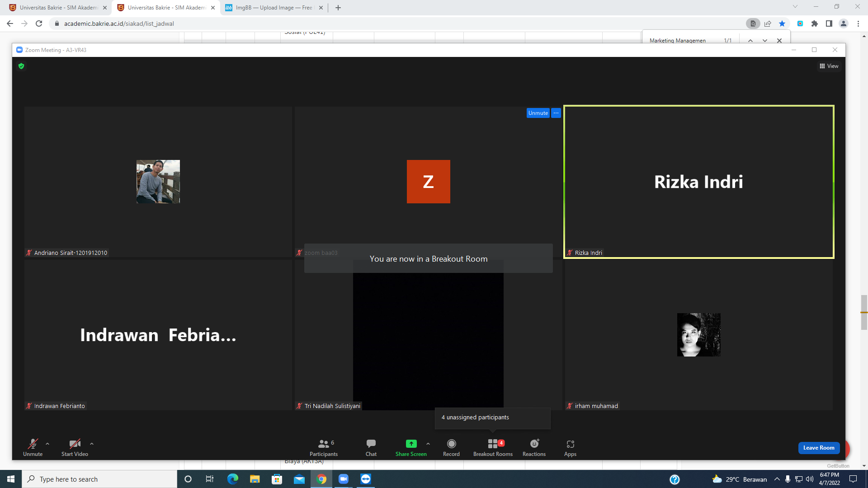Open the Zoom Chat panel
868x488 pixels.
[371, 447]
